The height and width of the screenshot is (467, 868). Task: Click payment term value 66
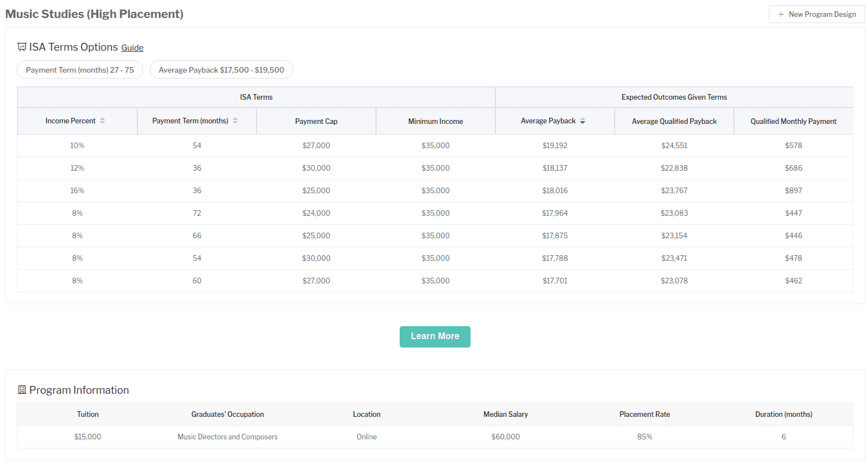point(197,235)
